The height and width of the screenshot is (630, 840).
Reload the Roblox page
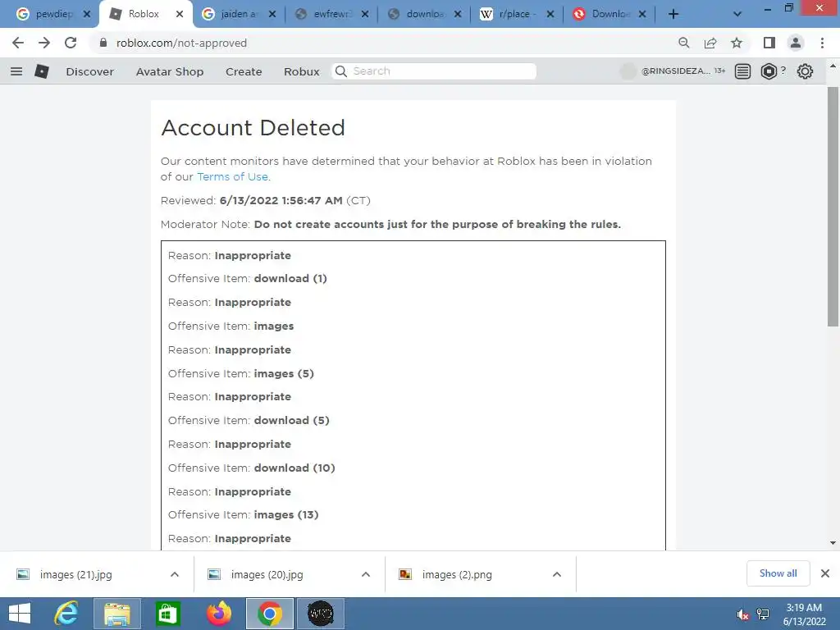71,43
